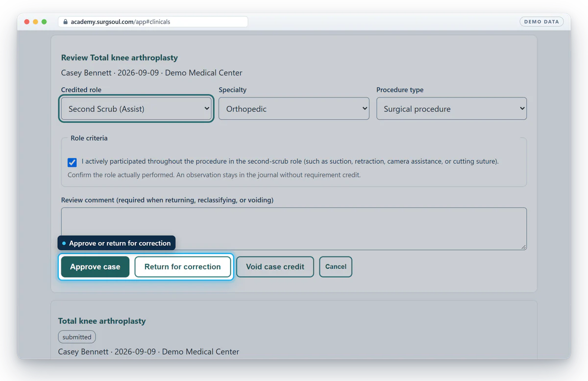
Task: Open the Procedure type dropdown
Action: [451, 109]
